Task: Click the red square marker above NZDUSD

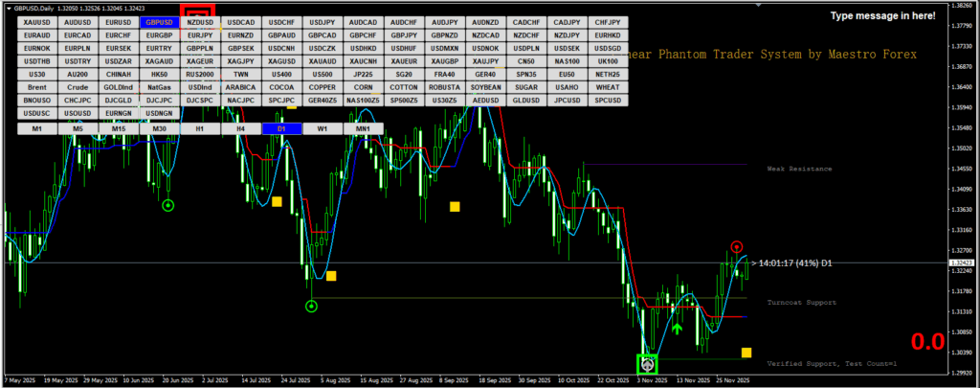Action: point(199,11)
